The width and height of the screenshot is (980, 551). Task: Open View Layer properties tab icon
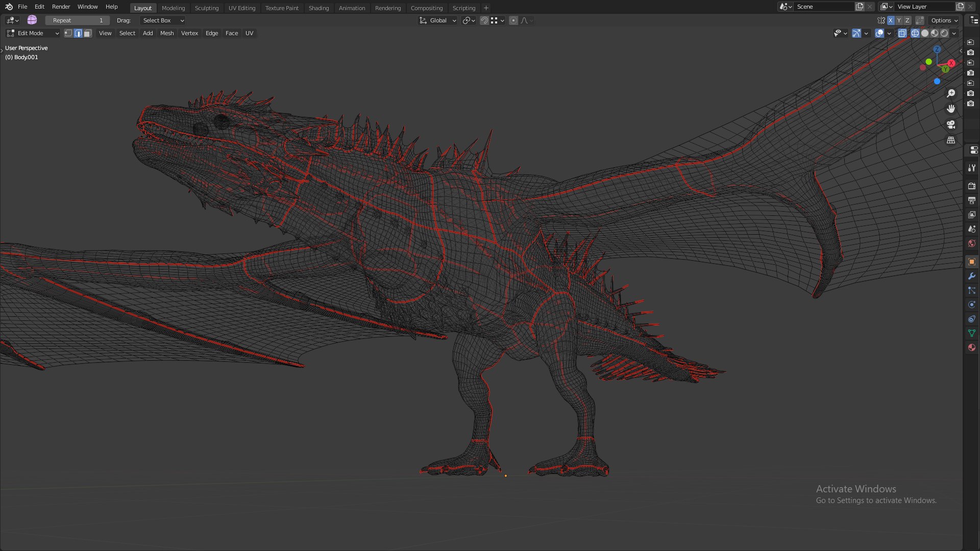[972, 215]
